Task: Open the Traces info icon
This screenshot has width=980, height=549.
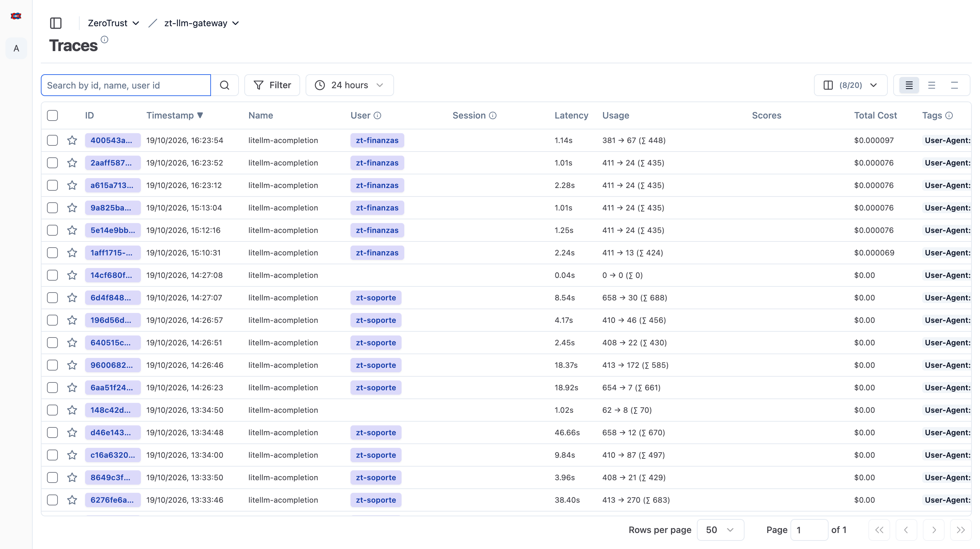Action: [x=104, y=40]
